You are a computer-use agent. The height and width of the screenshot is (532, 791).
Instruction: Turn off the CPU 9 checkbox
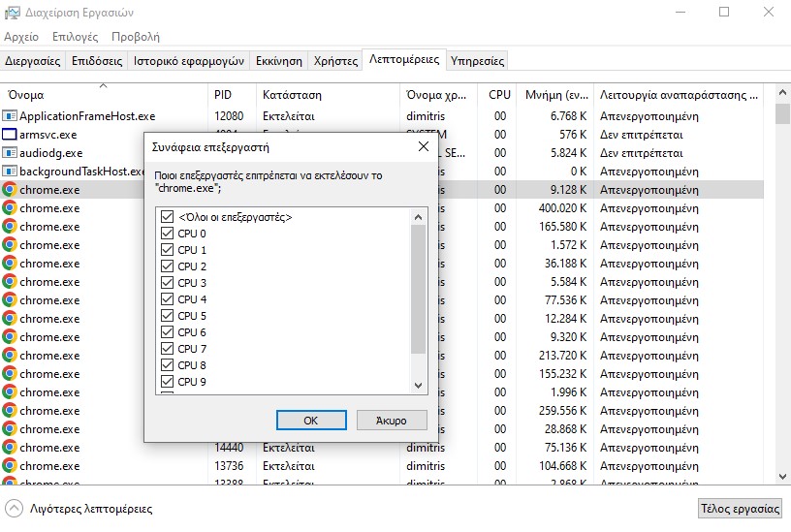coord(167,381)
